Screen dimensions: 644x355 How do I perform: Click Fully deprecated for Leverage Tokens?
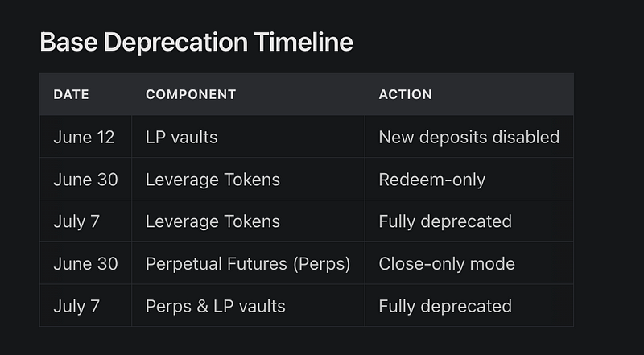445,221
